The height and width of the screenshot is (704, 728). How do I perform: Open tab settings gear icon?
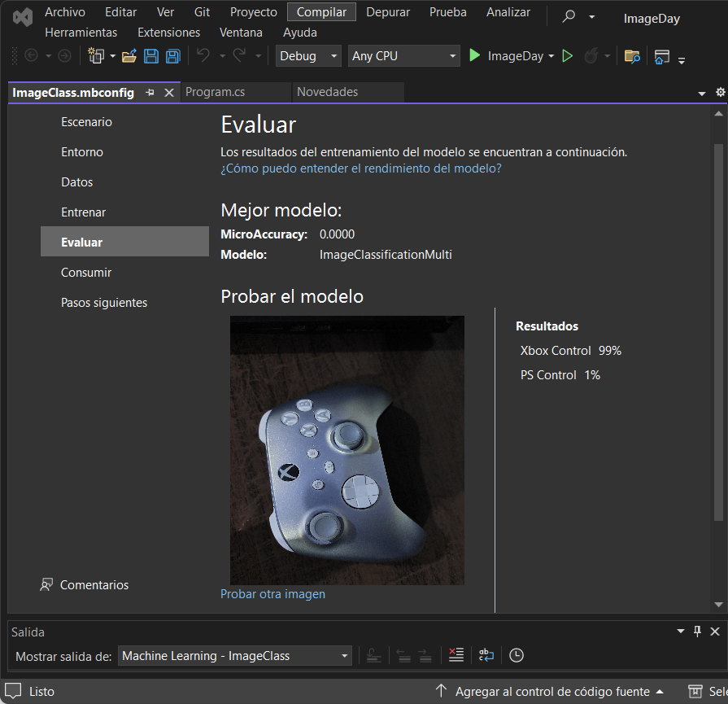[x=720, y=92]
